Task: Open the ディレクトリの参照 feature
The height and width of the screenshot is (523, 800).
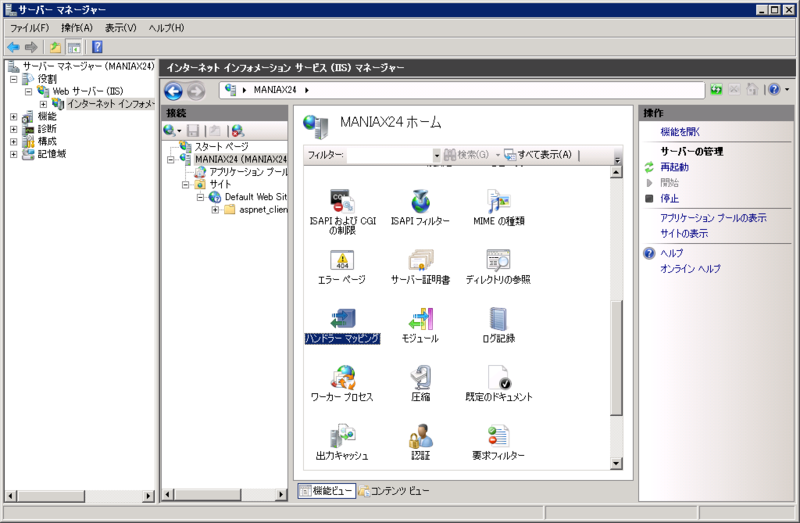Action: [x=498, y=267]
